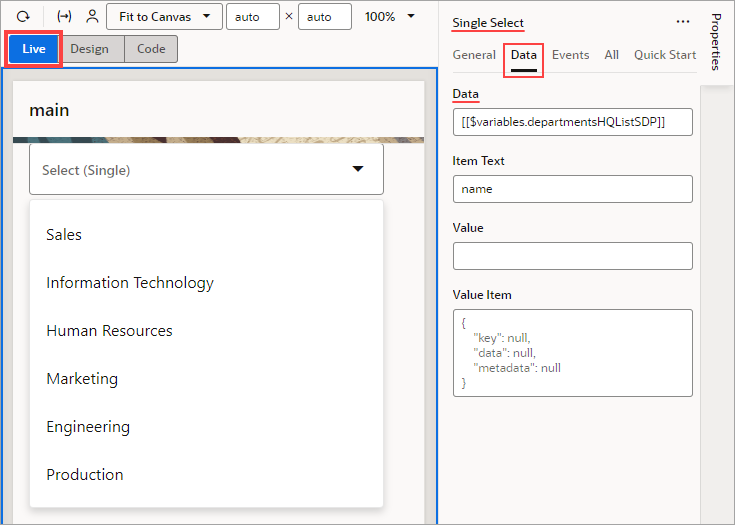Screen dimensions: 735x525
Task: Click the Data field with departmentsHQListSDP
Action: click(573, 122)
